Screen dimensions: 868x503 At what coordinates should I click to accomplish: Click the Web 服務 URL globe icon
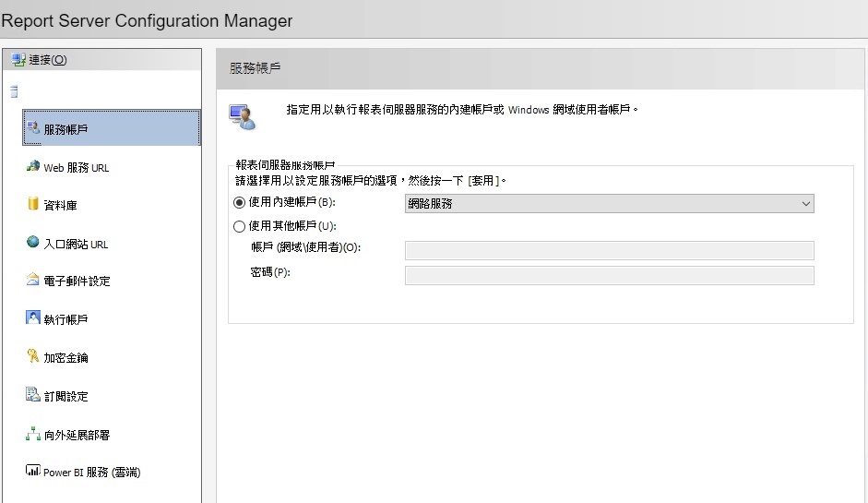point(34,167)
